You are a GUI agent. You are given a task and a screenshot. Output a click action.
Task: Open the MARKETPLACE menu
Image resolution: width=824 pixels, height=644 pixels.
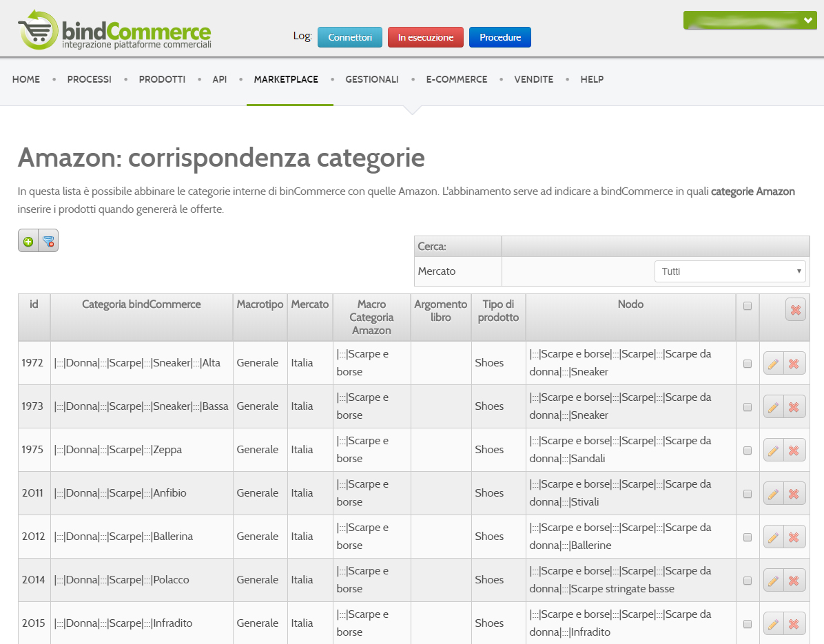(286, 79)
